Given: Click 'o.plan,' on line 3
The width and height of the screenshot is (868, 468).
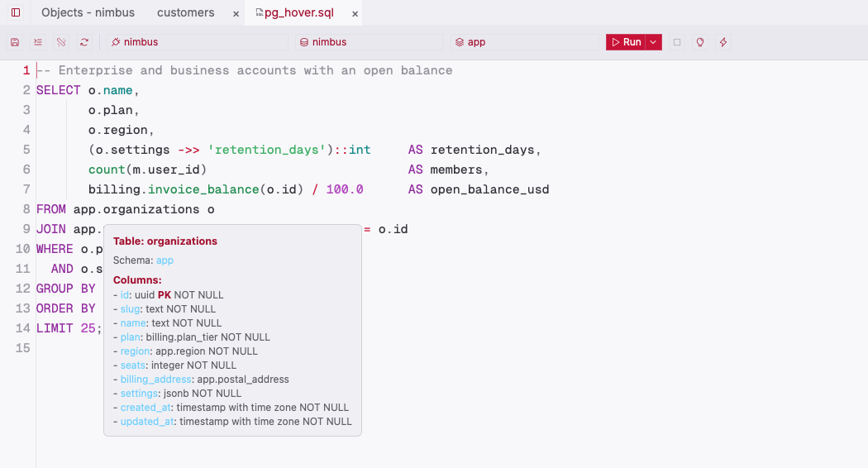Looking at the screenshot, I should [114, 110].
